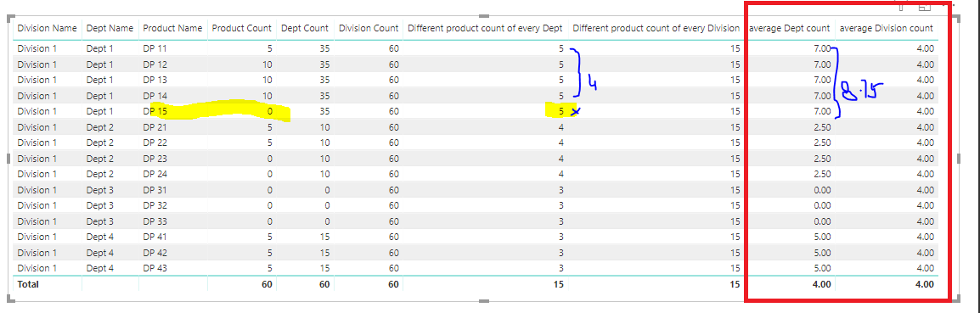Select the DP 24 product cell
The width and height of the screenshot is (980, 313).
click(155, 174)
